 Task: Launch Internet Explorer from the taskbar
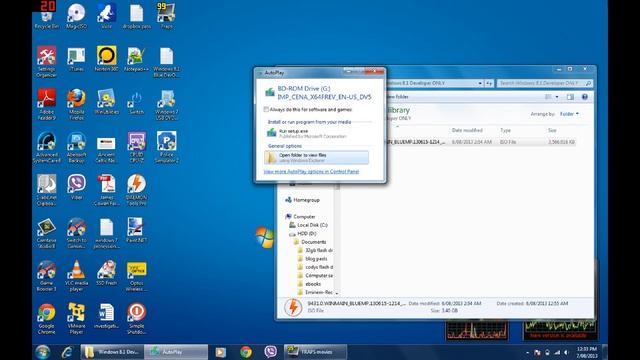[x=67, y=352]
